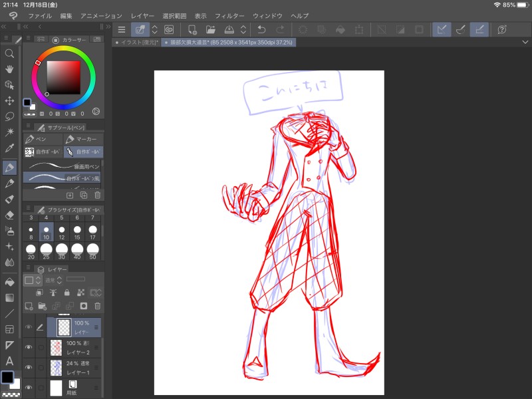Pick the Fill bucket tool

[x=9, y=282]
